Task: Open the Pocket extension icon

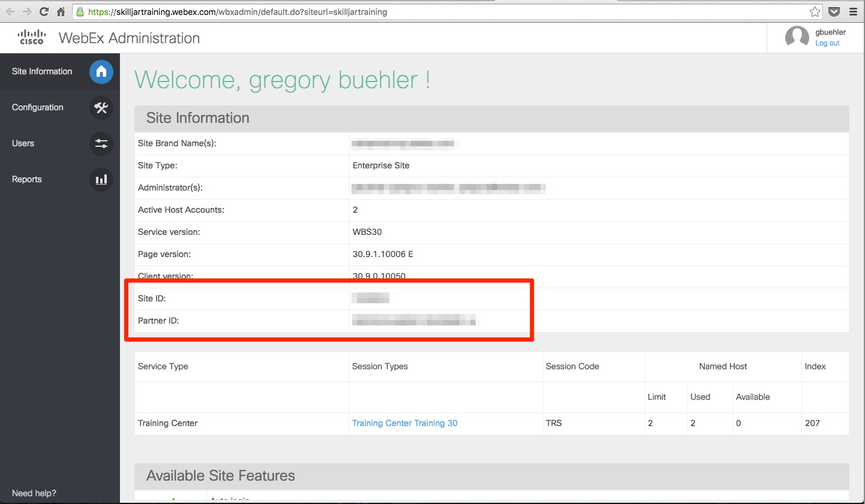Action: (x=834, y=11)
